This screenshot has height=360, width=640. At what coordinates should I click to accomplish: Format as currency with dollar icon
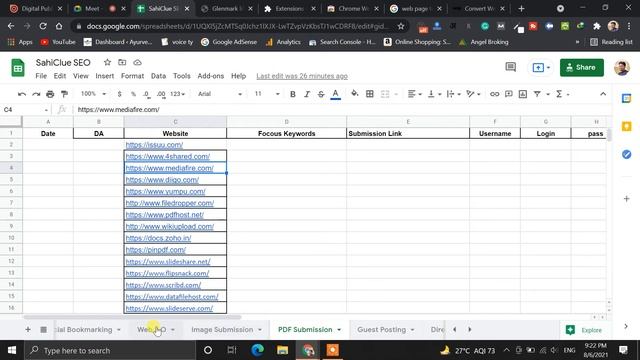pos(119,94)
